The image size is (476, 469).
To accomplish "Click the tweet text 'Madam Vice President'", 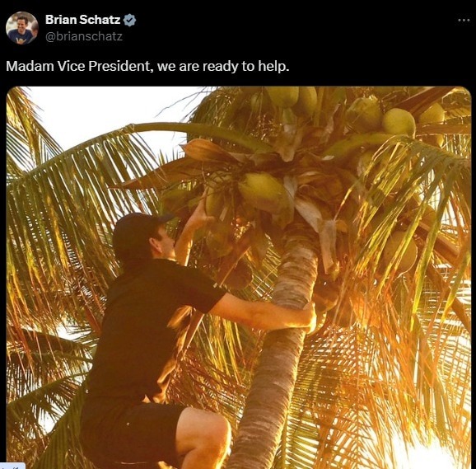I will point(78,66).
